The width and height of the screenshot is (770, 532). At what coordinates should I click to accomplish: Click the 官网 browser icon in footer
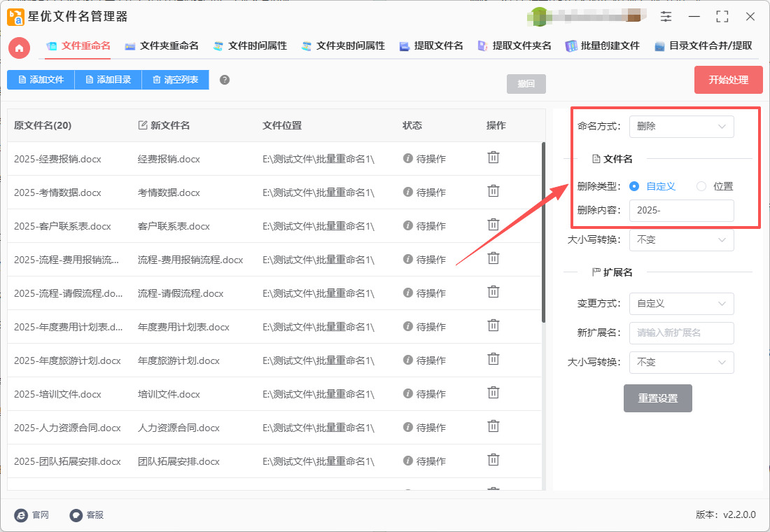(21, 514)
